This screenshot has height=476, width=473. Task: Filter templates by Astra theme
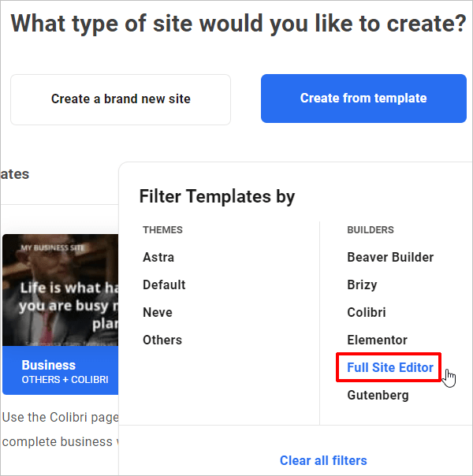coord(158,257)
